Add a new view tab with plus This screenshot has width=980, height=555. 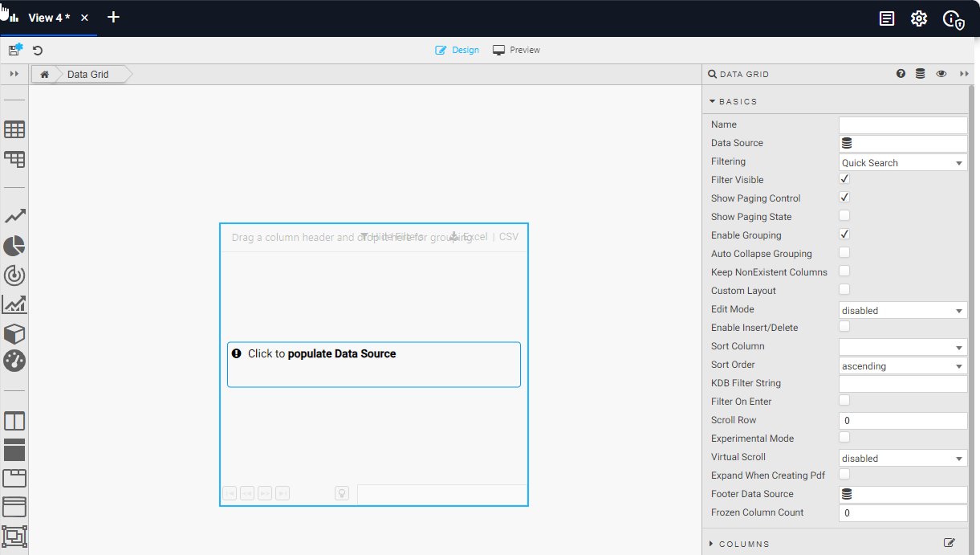pos(113,17)
